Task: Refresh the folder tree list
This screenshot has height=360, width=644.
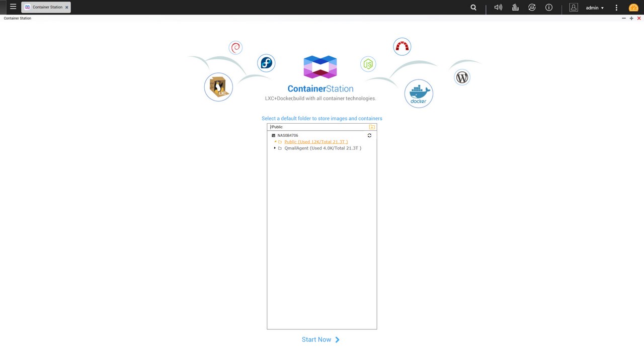Action: click(369, 136)
